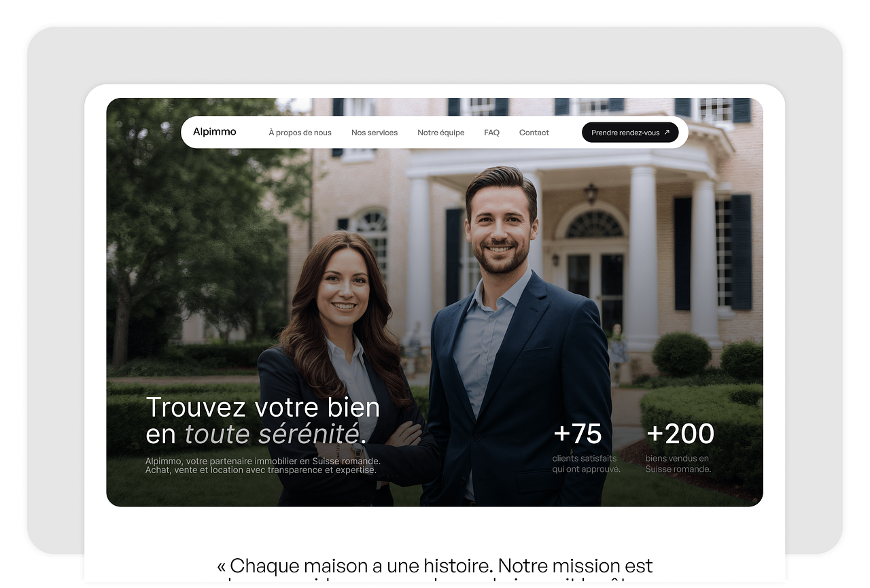Click the Alpimmo partner description paragraph
Image resolution: width=870 pixels, height=588 pixels.
point(262,466)
